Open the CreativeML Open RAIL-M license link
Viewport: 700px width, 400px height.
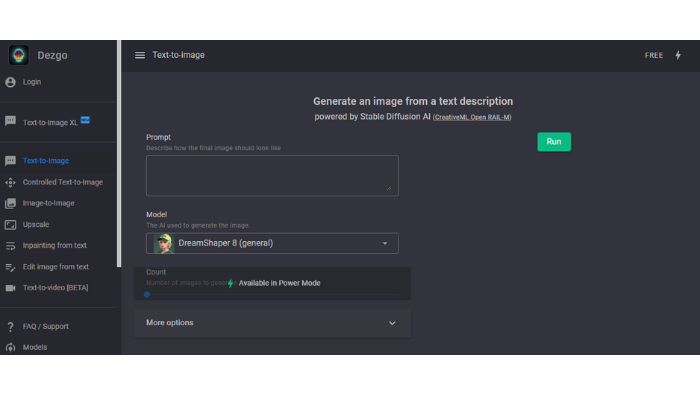coord(472,117)
